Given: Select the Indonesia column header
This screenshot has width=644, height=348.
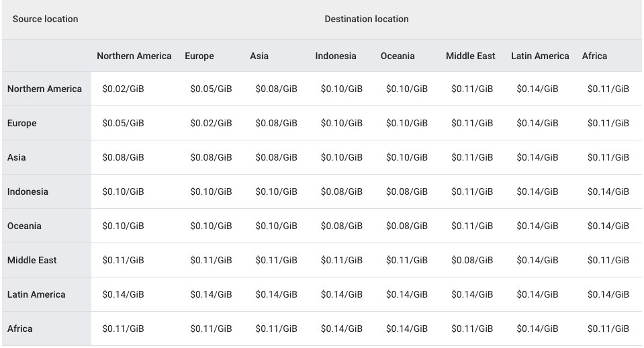Looking at the screenshot, I should point(336,56).
